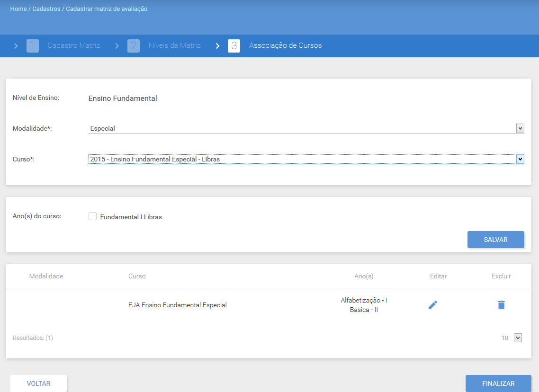Click the SALVAR button
Screen dimensions: 539x392
tap(496, 240)
